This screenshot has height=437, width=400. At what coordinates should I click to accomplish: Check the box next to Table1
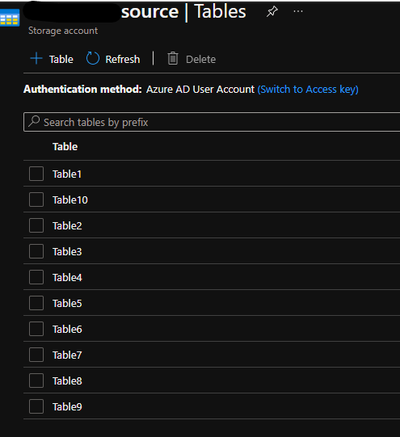(36, 174)
